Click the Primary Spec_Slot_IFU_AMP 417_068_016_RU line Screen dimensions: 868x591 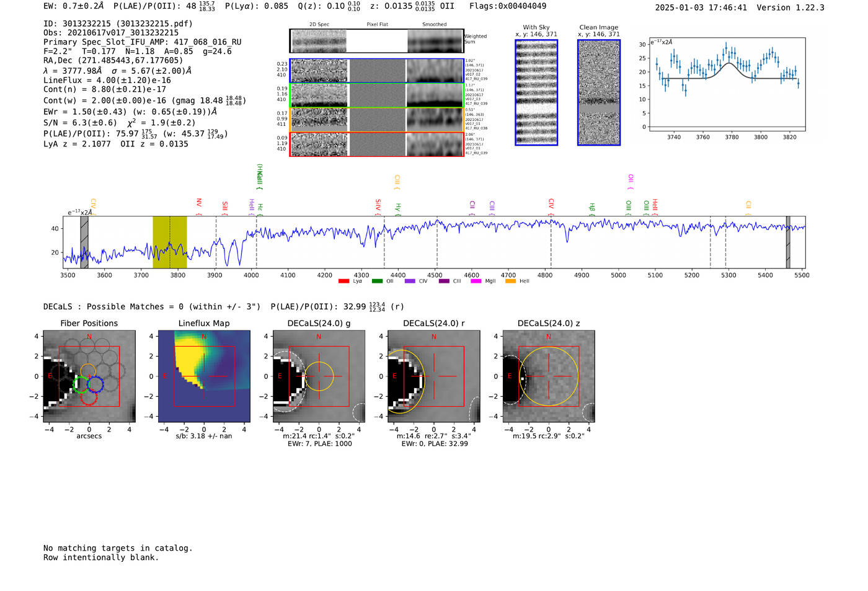pyautogui.click(x=142, y=42)
